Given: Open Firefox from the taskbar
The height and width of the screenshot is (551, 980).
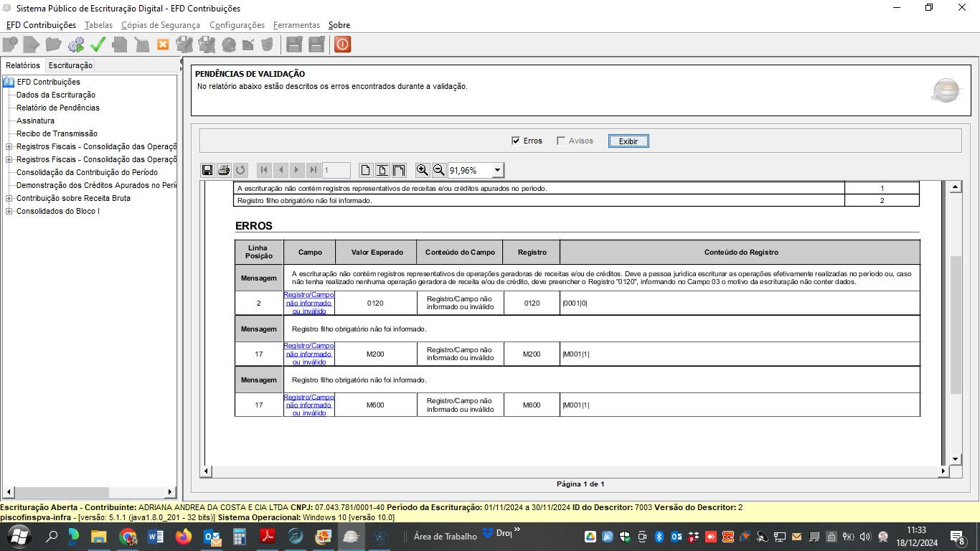Looking at the screenshot, I should pos(184,536).
